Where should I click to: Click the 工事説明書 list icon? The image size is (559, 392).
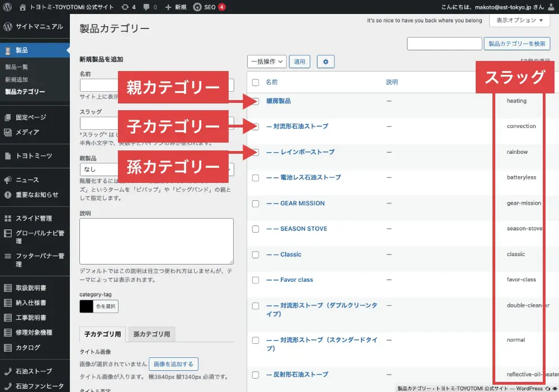pyautogui.click(x=8, y=318)
